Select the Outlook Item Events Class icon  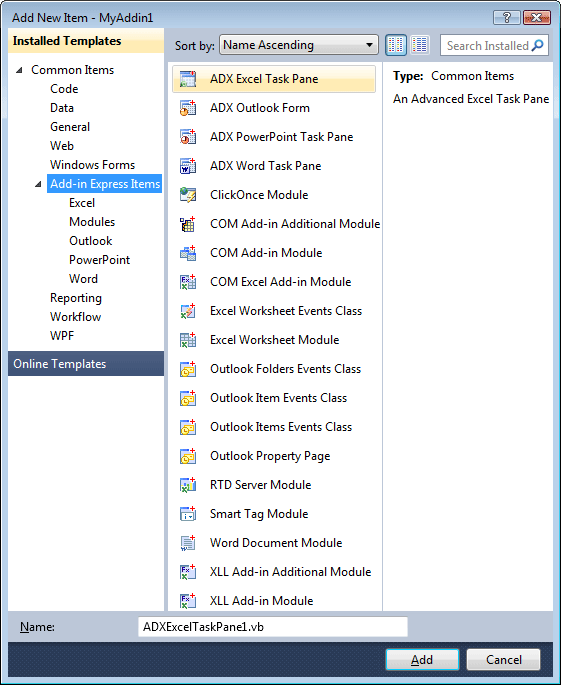[188, 398]
